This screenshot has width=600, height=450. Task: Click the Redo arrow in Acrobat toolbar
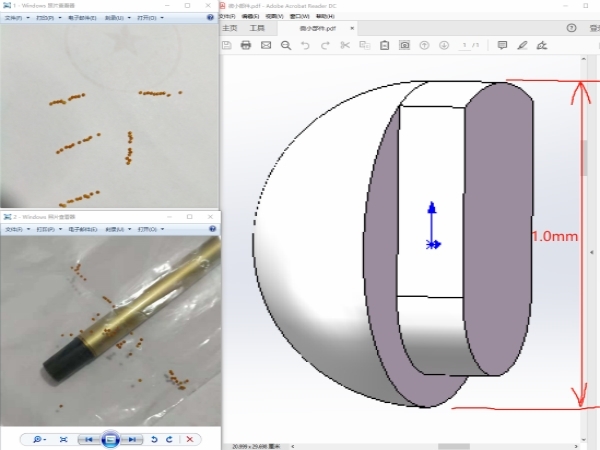pyautogui.click(x=325, y=46)
